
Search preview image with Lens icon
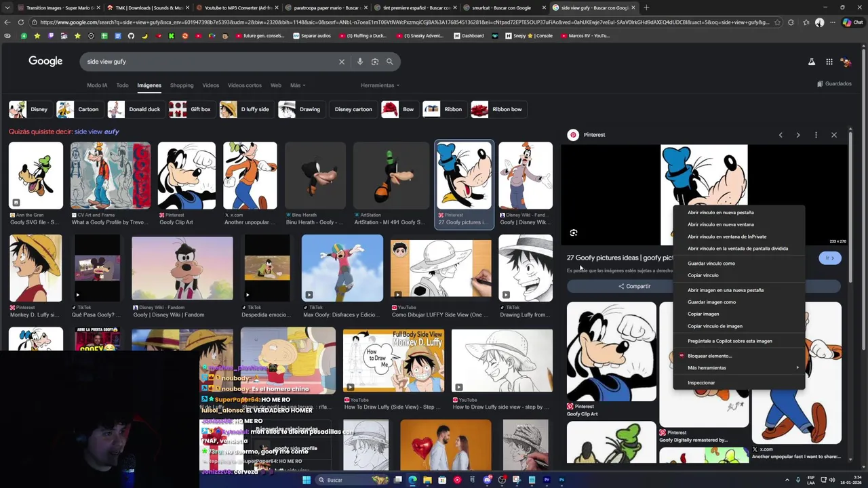click(x=574, y=232)
